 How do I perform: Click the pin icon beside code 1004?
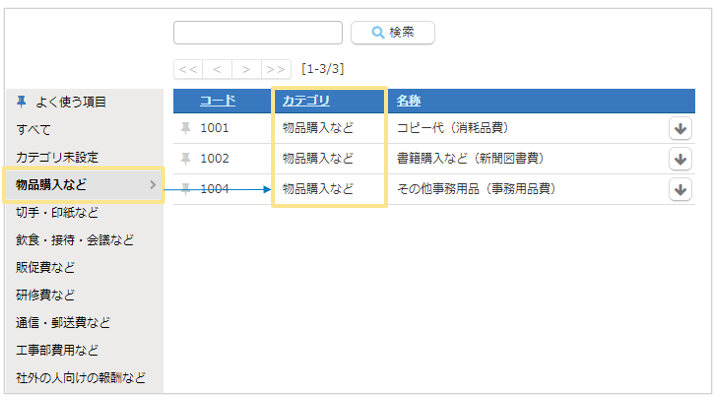[185, 189]
